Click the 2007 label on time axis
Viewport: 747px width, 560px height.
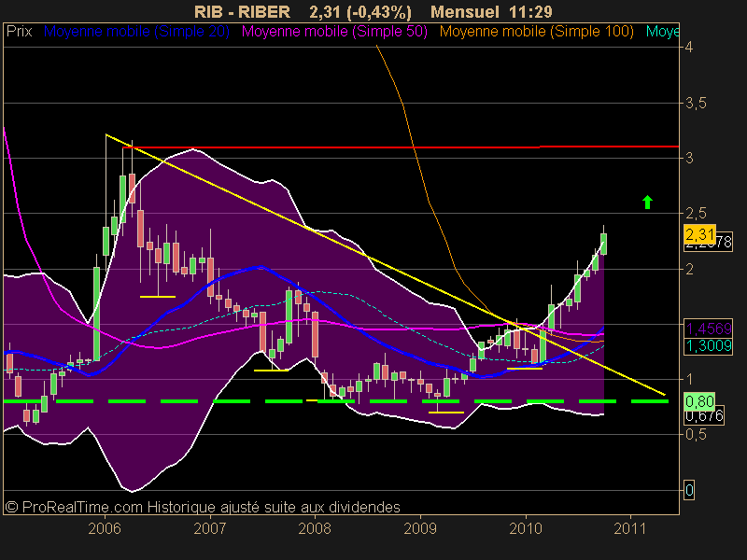[210, 528]
